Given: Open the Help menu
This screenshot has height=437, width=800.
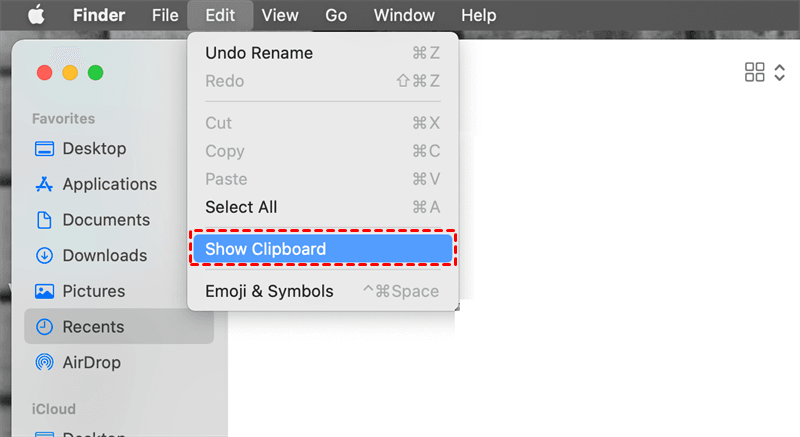Looking at the screenshot, I should [478, 15].
